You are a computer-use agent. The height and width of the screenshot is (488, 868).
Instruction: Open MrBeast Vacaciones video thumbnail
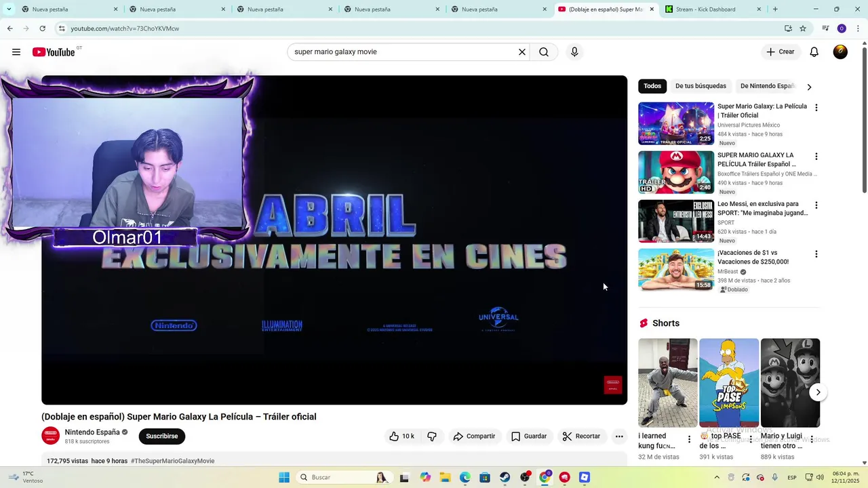pyautogui.click(x=676, y=270)
